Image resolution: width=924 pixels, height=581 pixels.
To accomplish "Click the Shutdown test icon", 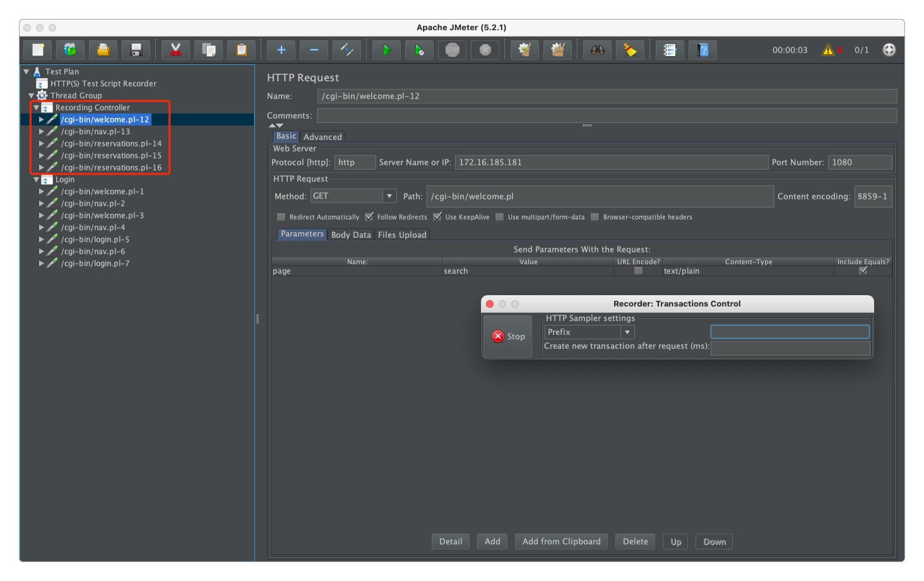I will coord(485,50).
